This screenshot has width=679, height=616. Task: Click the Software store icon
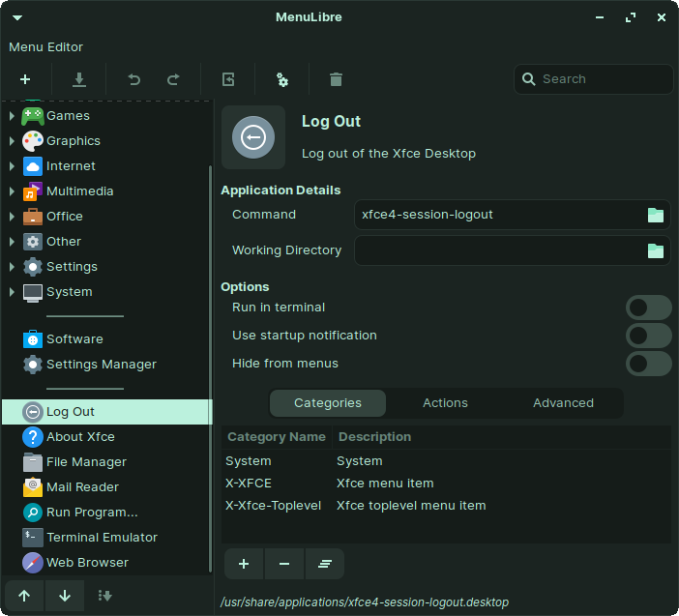tap(33, 339)
